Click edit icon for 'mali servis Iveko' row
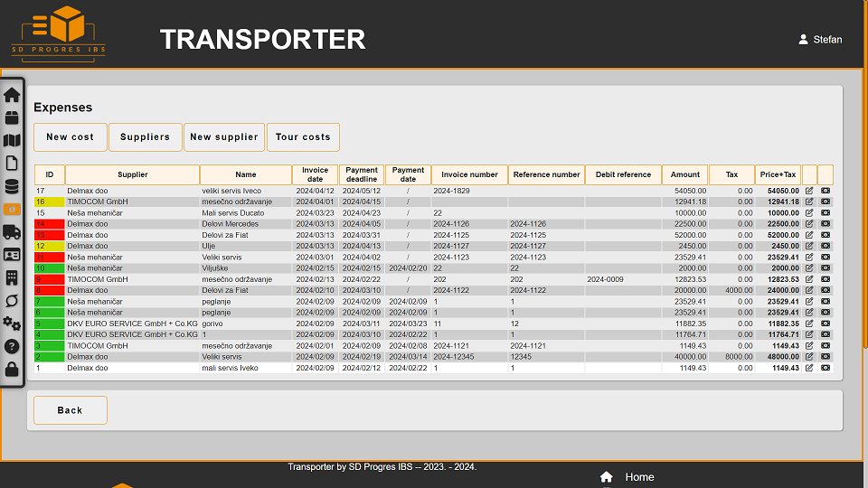The height and width of the screenshot is (488, 868). click(809, 369)
